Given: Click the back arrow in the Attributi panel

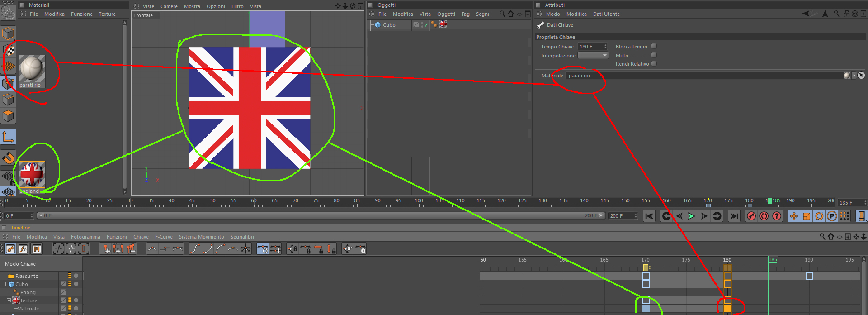Looking at the screenshot, I should 806,14.
